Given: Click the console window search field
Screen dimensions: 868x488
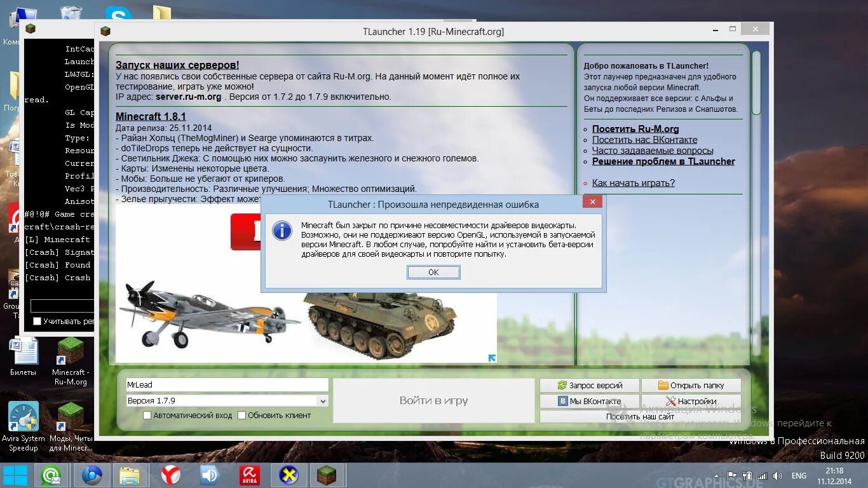Looking at the screenshot, I should point(62,307).
